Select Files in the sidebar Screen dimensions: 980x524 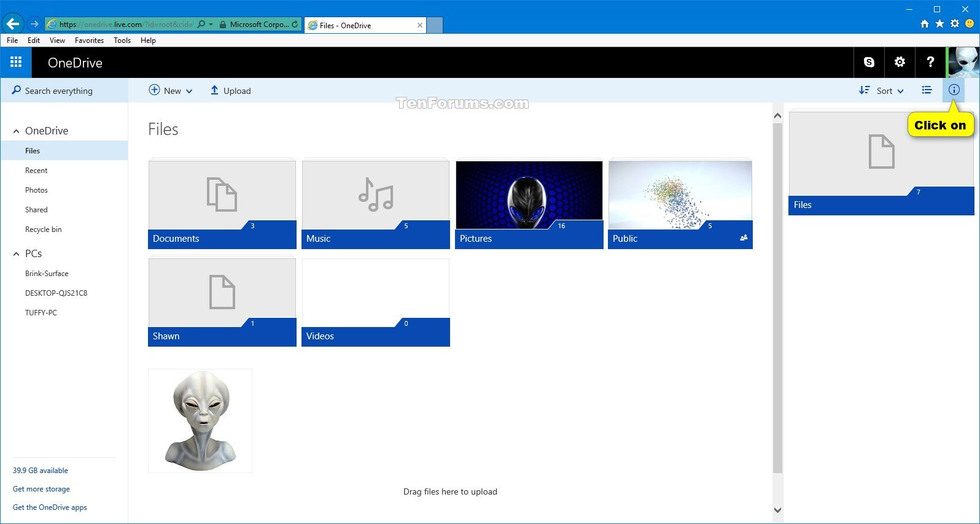(64, 151)
